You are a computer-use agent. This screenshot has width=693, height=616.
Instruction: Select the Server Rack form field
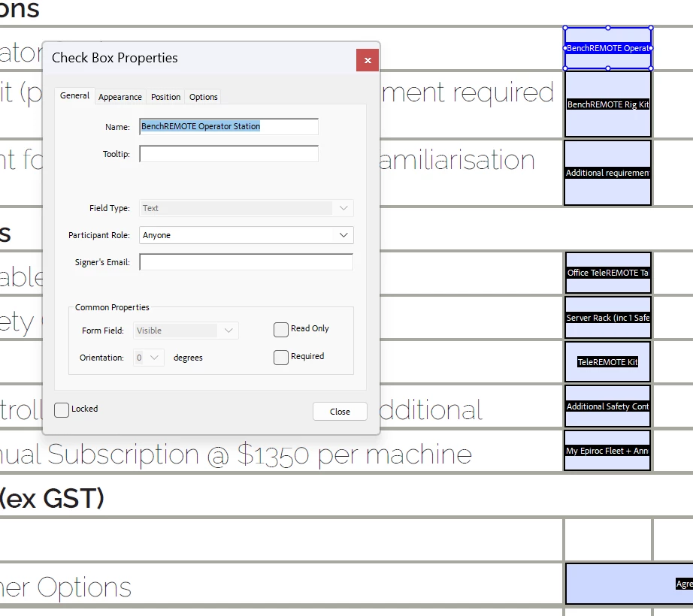[x=608, y=318]
